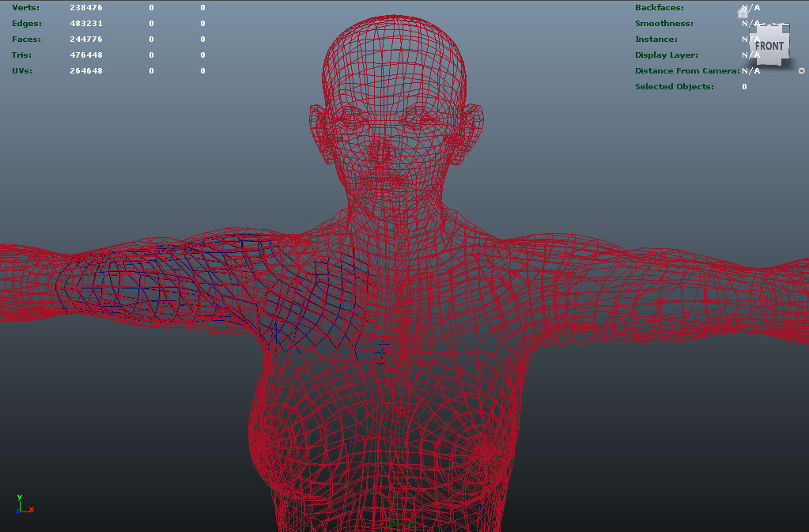Select the FRONT face of the ViewCube
This screenshot has height=532, width=809.
click(769, 46)
